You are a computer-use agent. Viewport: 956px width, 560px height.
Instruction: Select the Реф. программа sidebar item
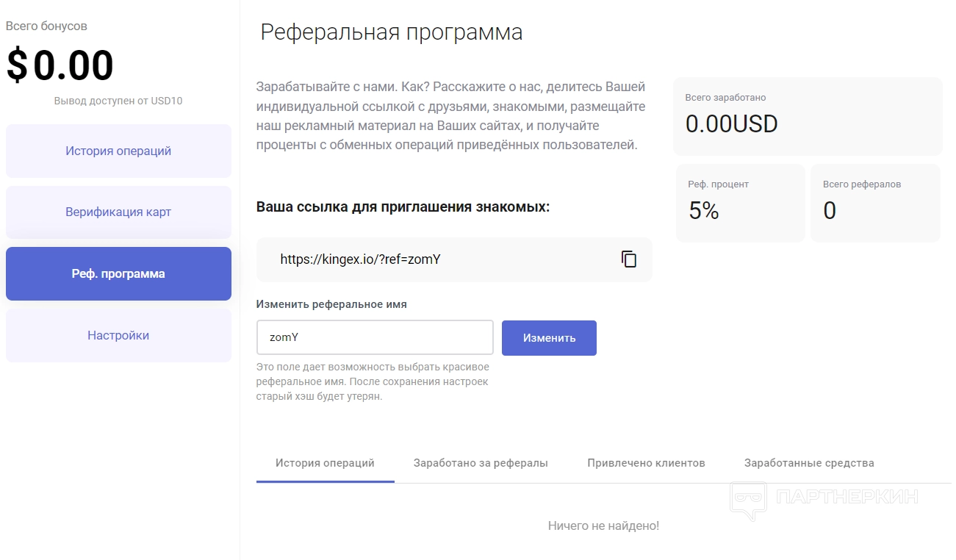pyautogui.click(x=118, y=273)
